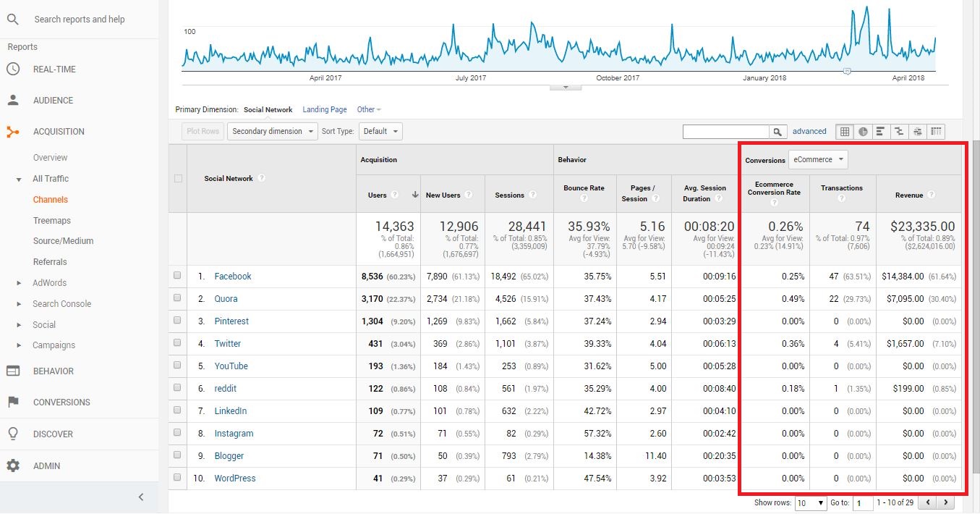Click the Search reports and help field
The width and height of the screenshot is (980, 514).
pyautogui.click(x=80, y=20)
